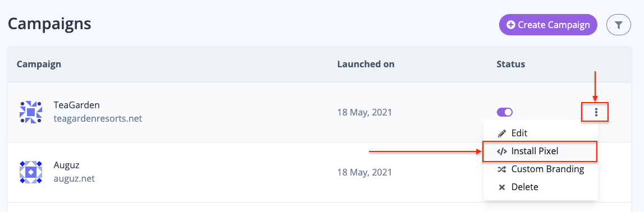644x212 pixels.
Task: Click the plus icon in Create Campaign
Action: [x=510, y=25]
